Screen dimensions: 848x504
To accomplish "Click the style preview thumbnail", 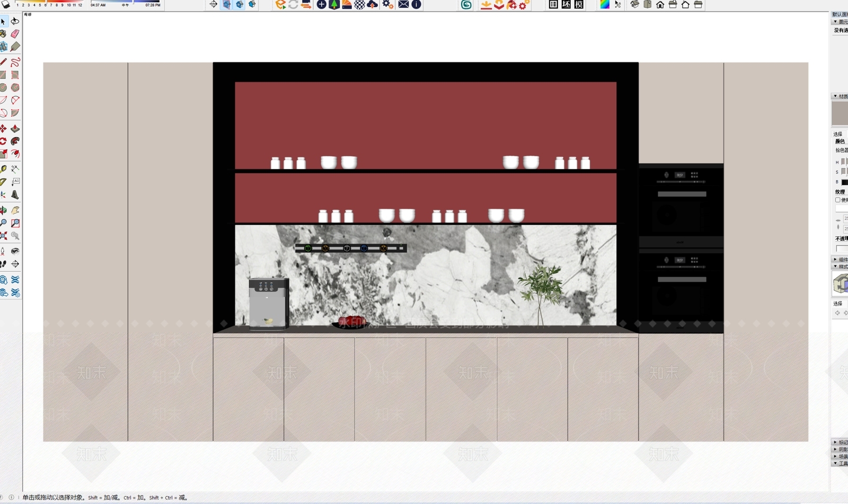I will [841, 284].
